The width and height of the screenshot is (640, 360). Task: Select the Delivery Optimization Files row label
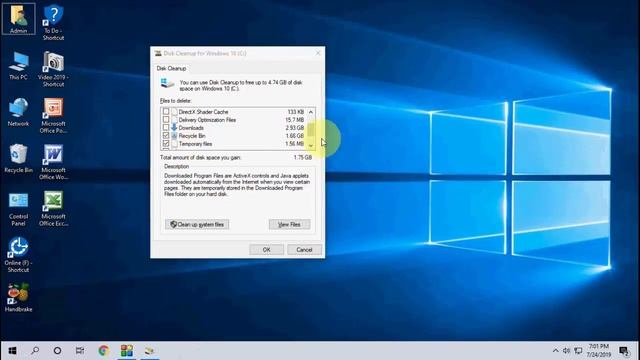tap(207, 120)
